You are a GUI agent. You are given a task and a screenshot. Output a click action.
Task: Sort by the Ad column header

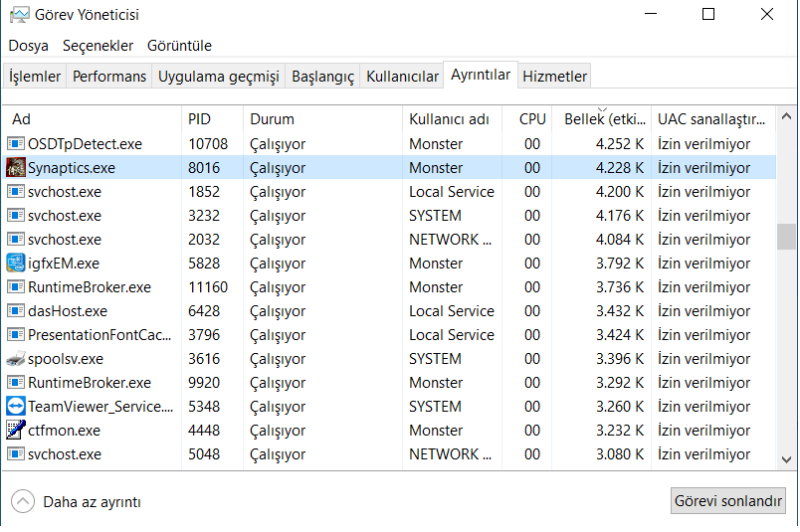[x=92, y=119]
